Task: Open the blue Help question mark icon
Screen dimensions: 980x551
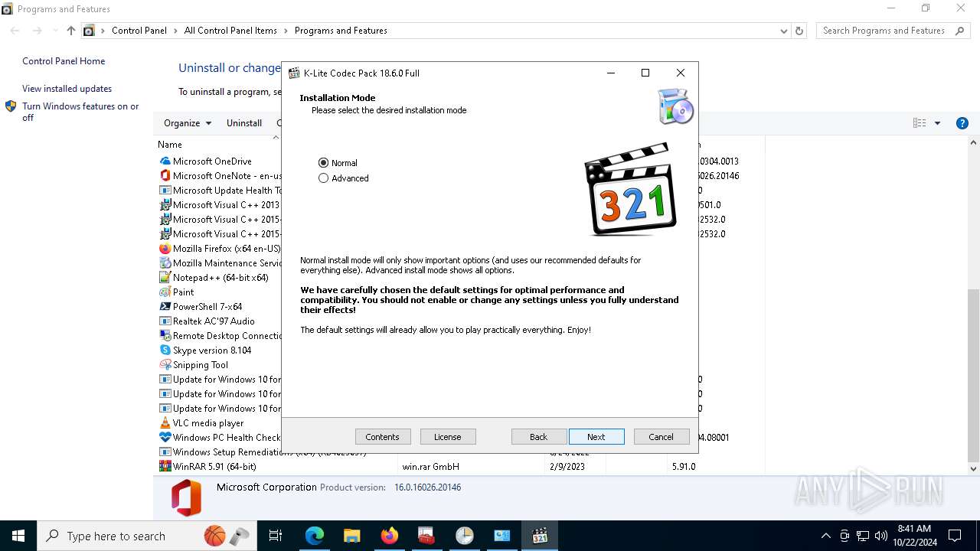Action: pyautogui.click(x=962, y=123)
